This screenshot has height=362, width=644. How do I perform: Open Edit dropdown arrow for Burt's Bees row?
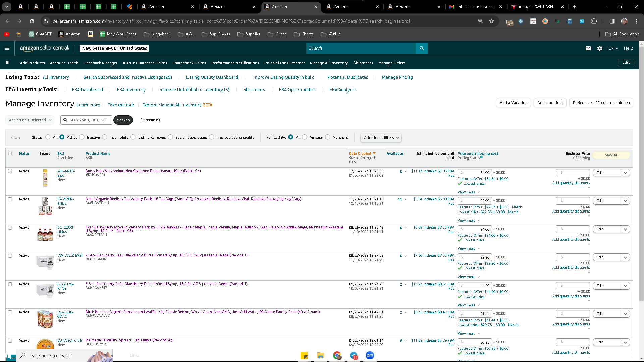pyautogui.click(x=626, y=173)
